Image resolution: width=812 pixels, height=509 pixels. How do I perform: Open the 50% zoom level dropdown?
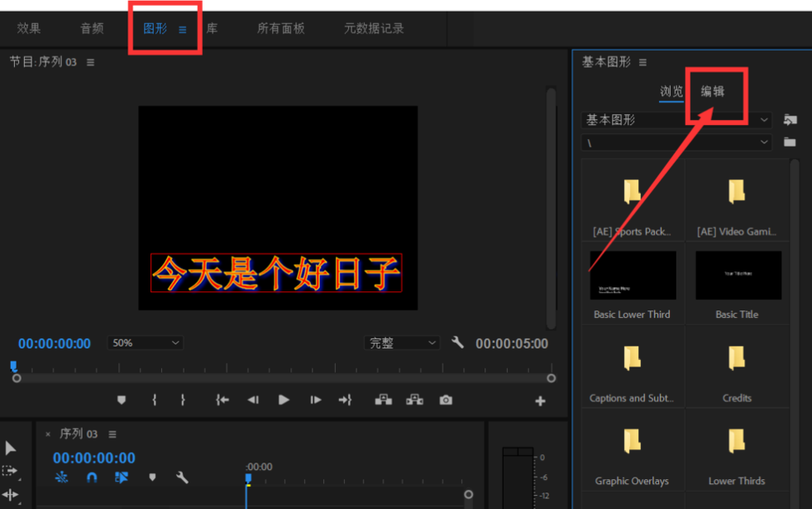click(x=145, y=342)
